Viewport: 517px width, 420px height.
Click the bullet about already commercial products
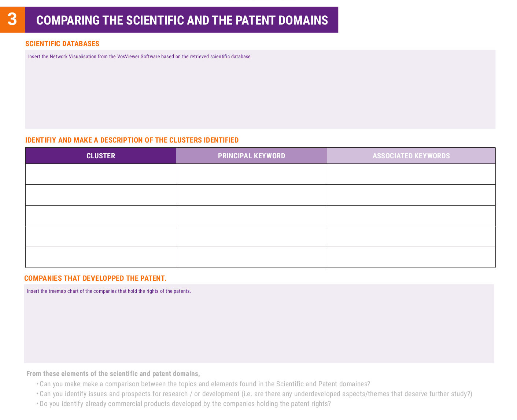[185, 404]
